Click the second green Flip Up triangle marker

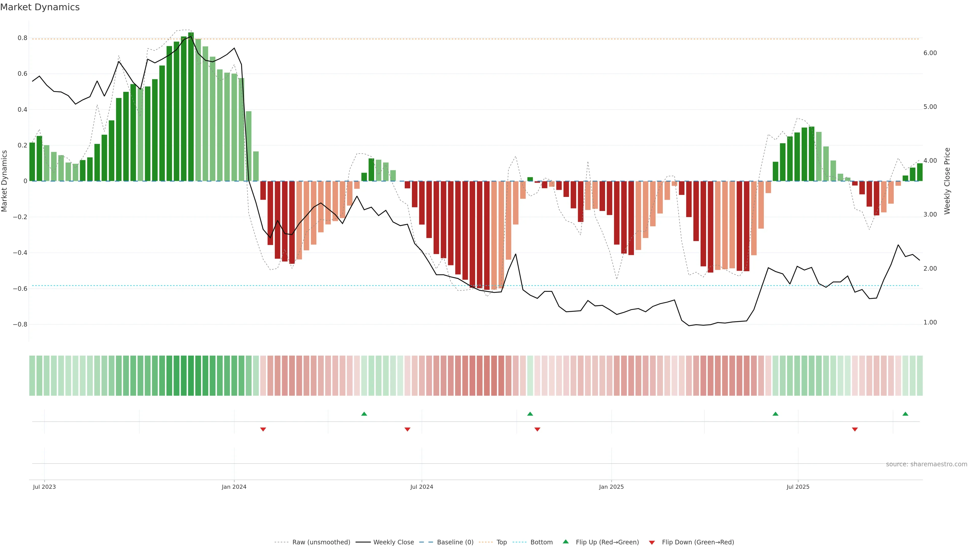coord(530,414)
